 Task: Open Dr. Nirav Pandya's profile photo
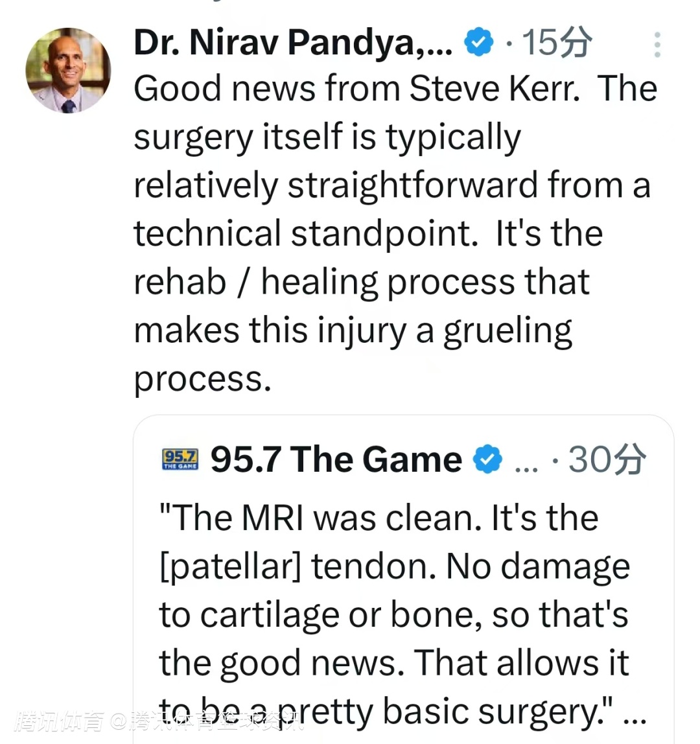[68, 71]
